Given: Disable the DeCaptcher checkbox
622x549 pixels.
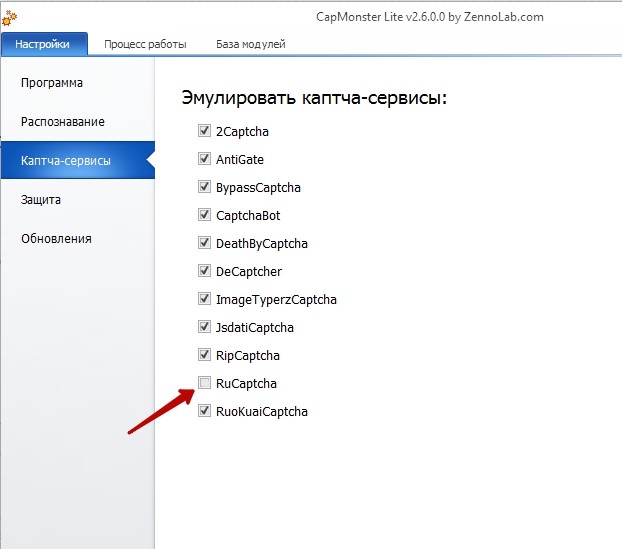Looking at the screenshot, I should point(204,271).
